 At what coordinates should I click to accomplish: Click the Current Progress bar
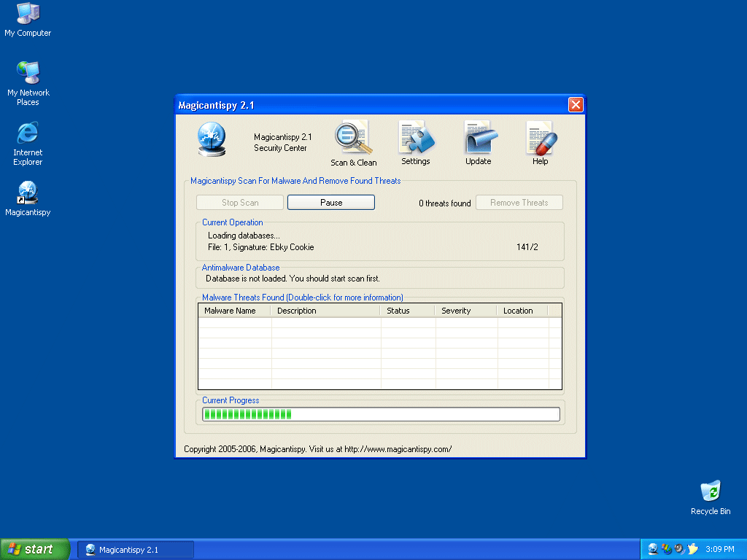point(381,414)
